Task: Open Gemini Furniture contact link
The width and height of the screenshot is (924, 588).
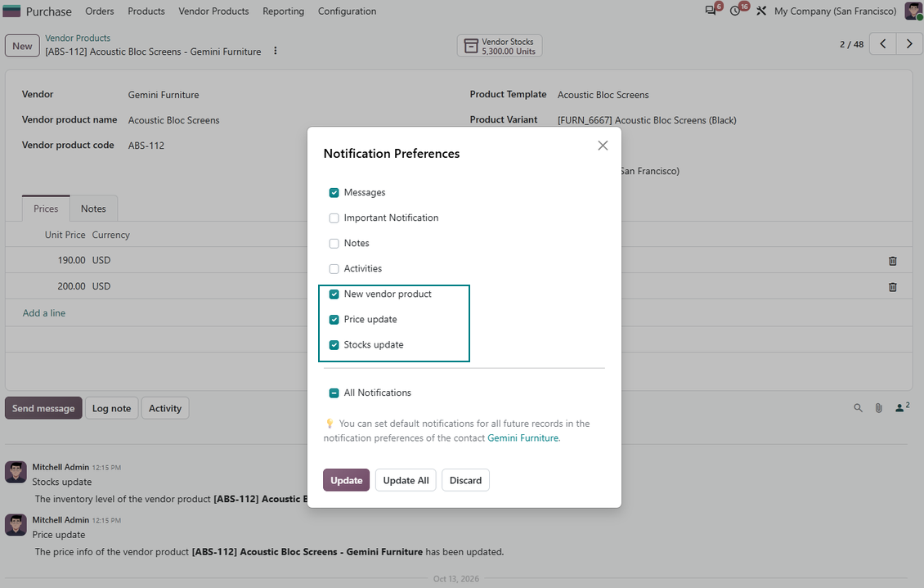Action: tap(523, 438)
